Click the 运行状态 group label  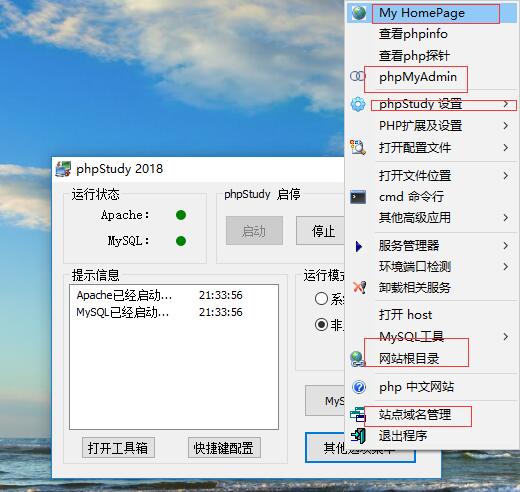point(96,194)
